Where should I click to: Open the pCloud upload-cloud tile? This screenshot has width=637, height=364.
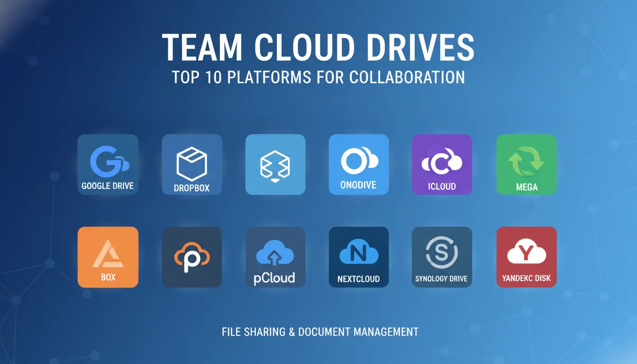(x=275, y=257)
